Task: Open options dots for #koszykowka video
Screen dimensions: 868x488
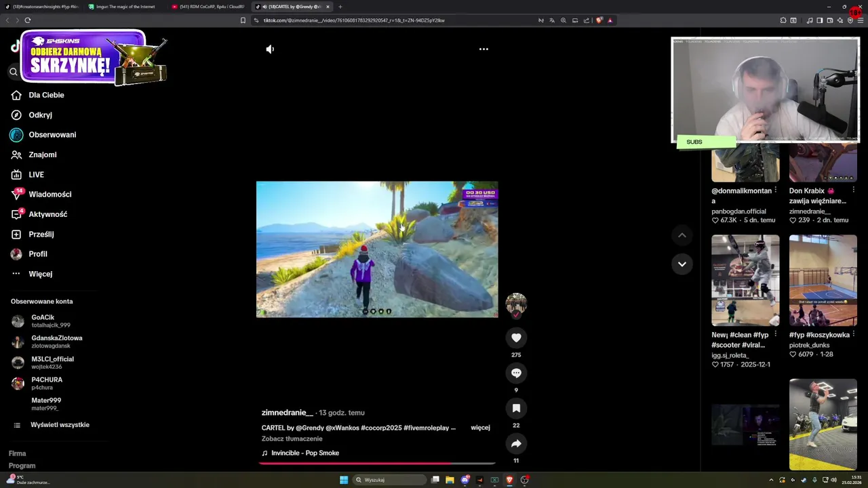Action: pyautogui.click(x=853, y=334)
